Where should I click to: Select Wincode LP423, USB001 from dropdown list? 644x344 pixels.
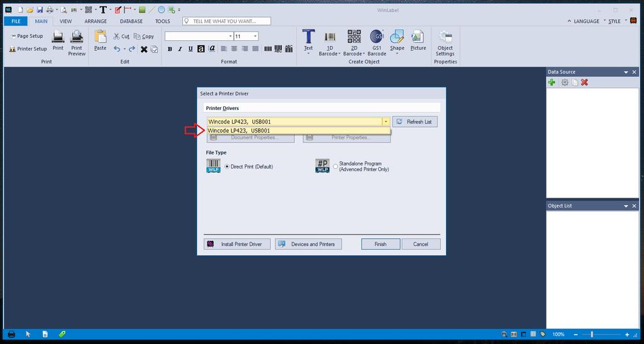pos(299,131)
